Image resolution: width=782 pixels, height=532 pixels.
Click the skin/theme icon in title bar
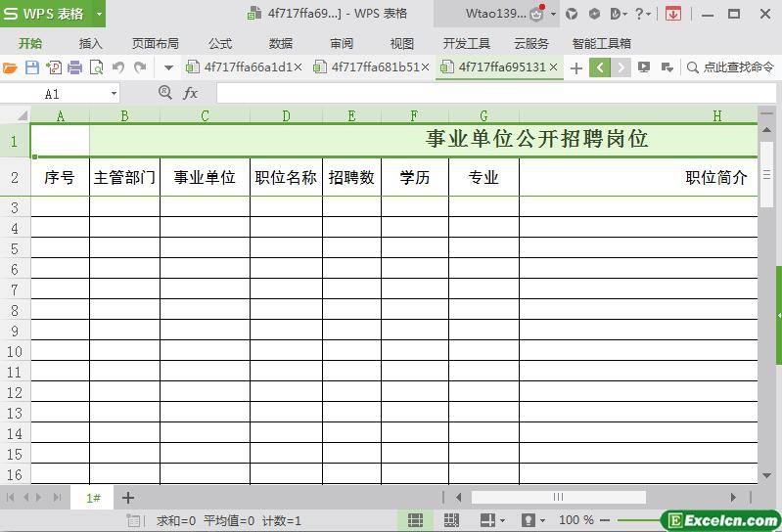click(572, 14)
